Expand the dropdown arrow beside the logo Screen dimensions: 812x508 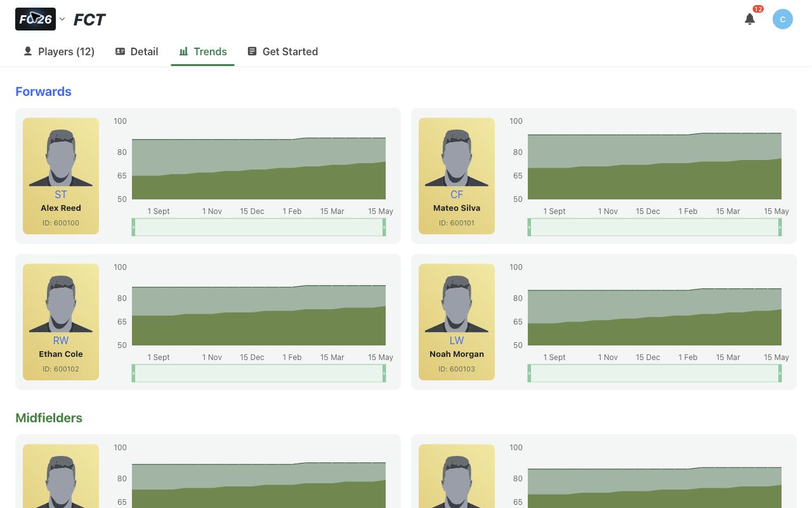click(62, 19)
